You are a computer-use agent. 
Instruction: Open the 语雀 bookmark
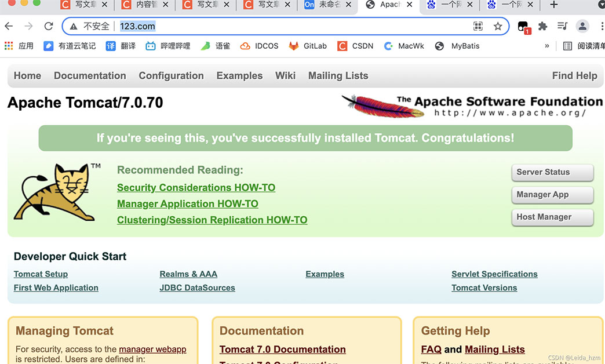tap(216, 46)
